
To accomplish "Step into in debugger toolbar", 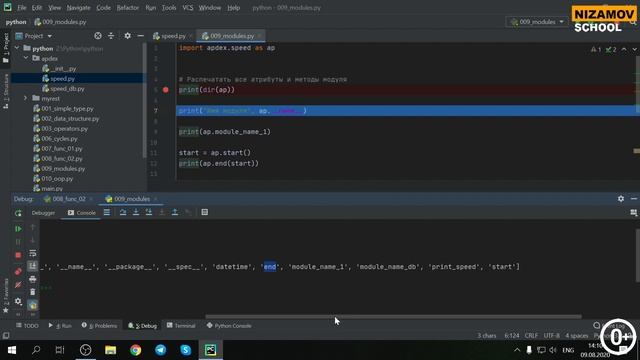I will pyautogui.click(x=136, y=212).
